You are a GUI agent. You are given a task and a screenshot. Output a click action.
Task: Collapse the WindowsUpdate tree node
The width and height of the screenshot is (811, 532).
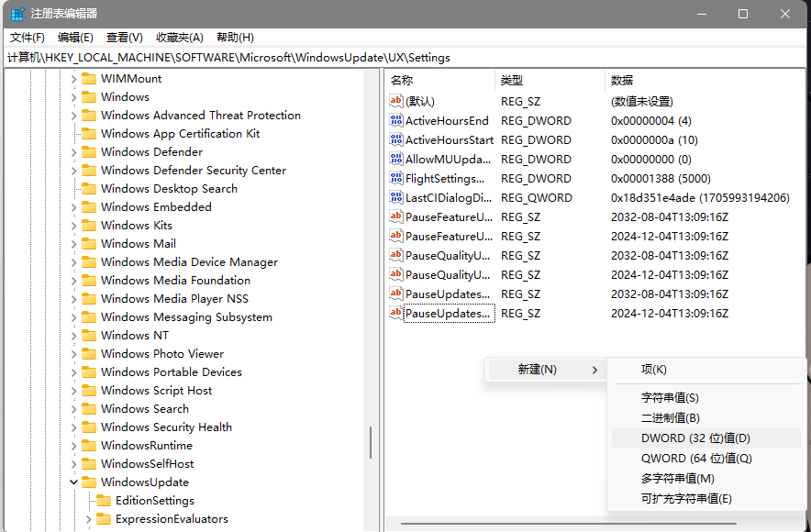(x=73, y=482)
